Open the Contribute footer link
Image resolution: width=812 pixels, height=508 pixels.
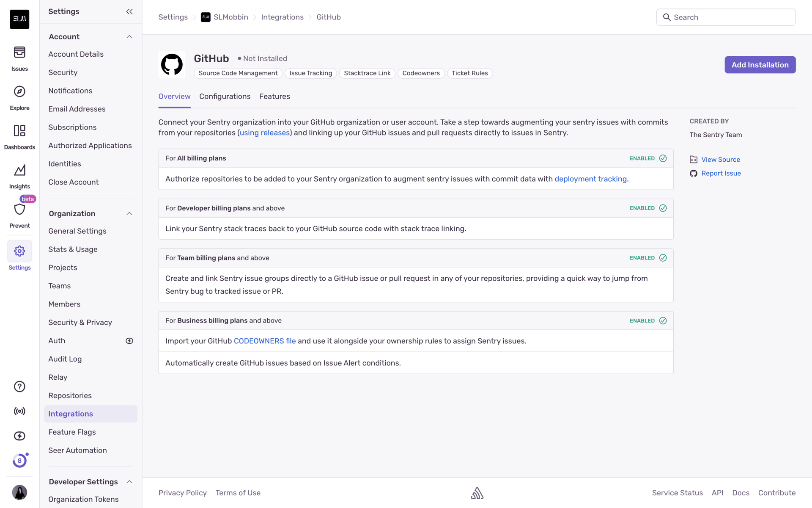pos(777,493)
